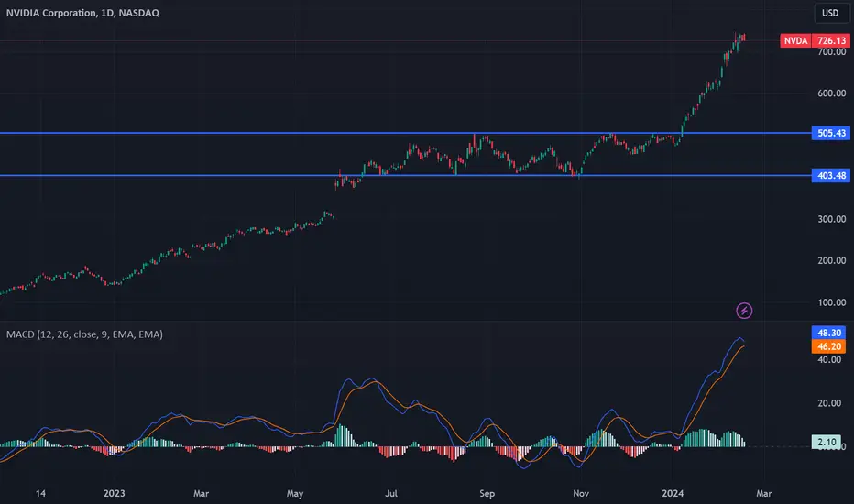Click the 726.13 current price label
This screenshot has width=854, height=504.
click(x=831, y=41)
